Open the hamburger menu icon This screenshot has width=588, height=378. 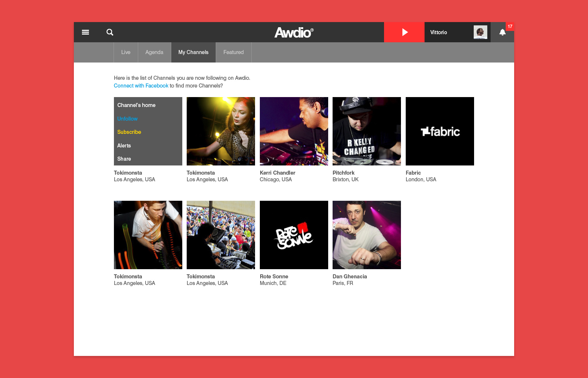pos(85,32)
